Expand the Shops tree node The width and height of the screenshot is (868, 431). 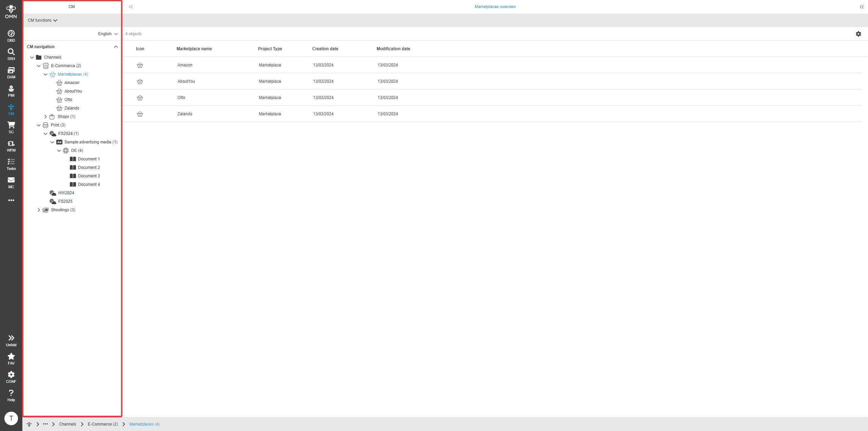pyautogui.click(x=45, y=117)
